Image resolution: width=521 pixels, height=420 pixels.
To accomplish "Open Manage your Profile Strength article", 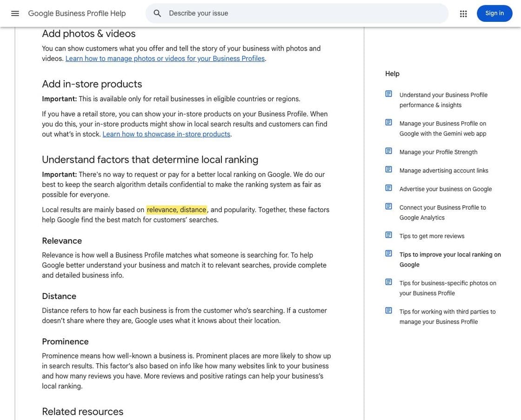I will [438, 152].
